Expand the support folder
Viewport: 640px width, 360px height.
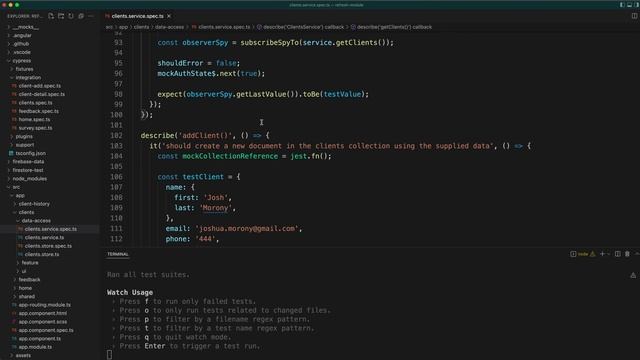coord(25,145)
